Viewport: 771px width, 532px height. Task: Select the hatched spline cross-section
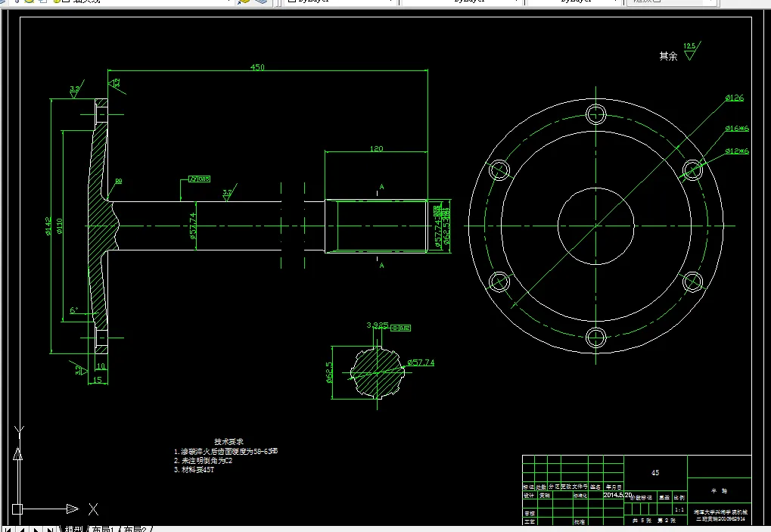click(377, 372)
